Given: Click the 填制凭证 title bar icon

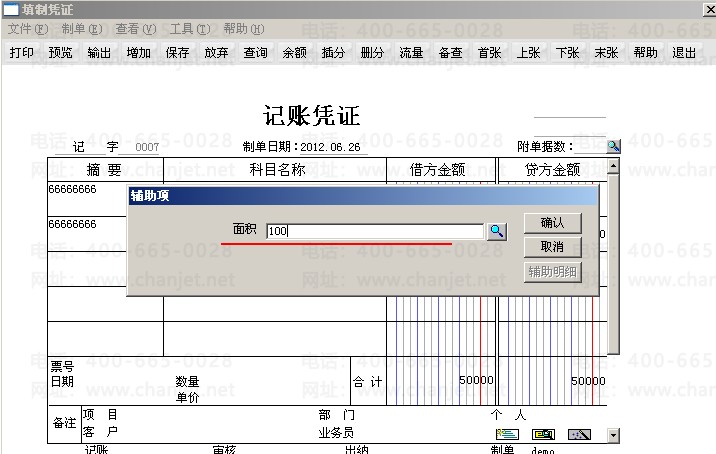Looking at the screenshot, I should tap(11, 9).
